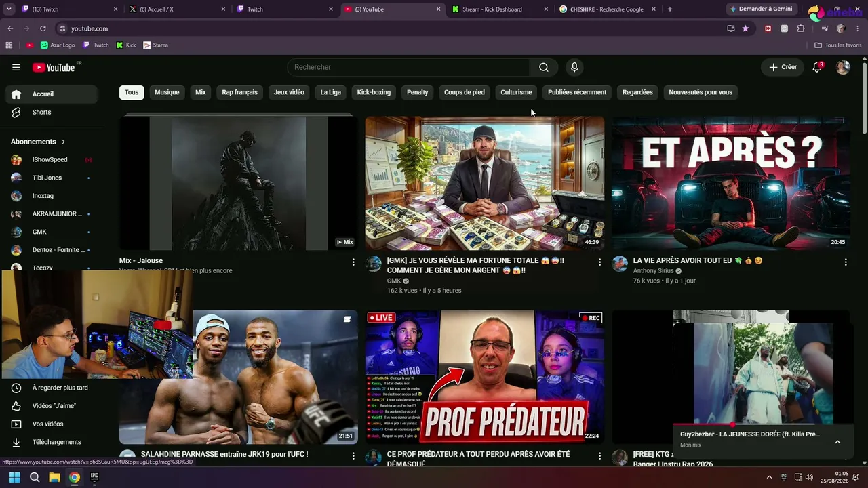Switch to the (13) Twitch tab
The width and height of the screenshot is (868, 488).
click(x=70, y=9)
